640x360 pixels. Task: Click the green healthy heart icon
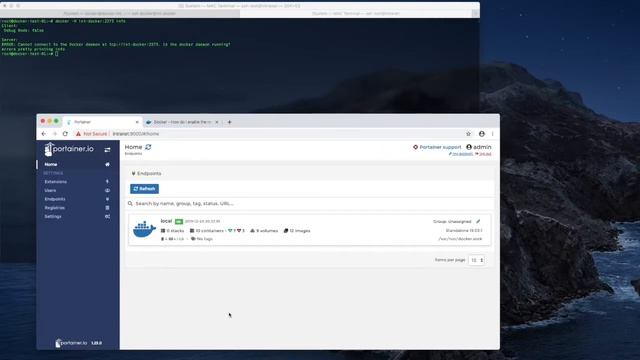230,231
